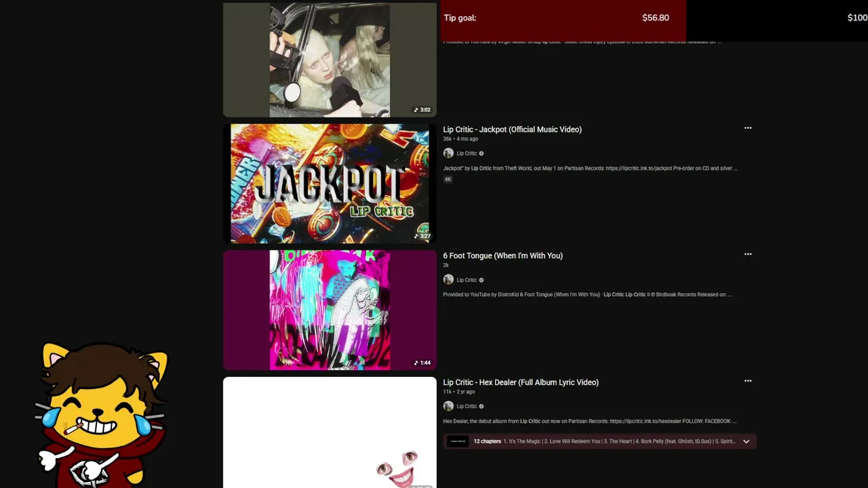This screenshot has height=488, width=868.
Task: Play the 6 Foot Tongue pink thumbnail
Action: (x=330, y=310)
